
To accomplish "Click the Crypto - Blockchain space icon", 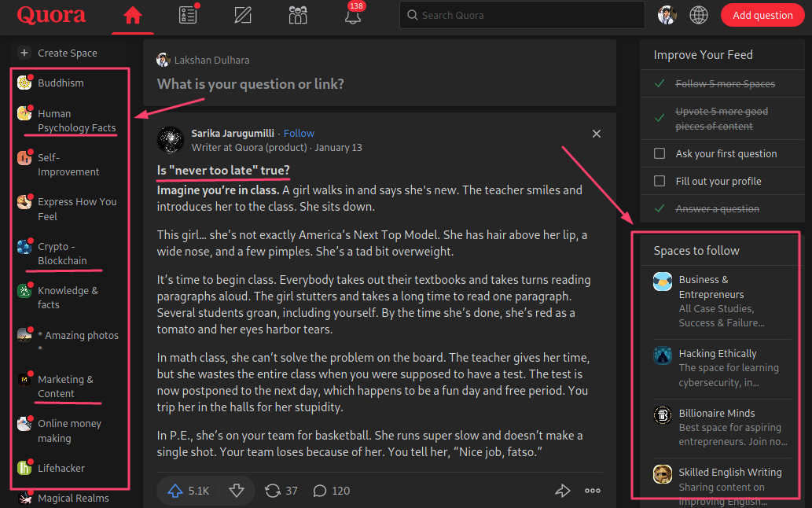I will coord(24,246).
